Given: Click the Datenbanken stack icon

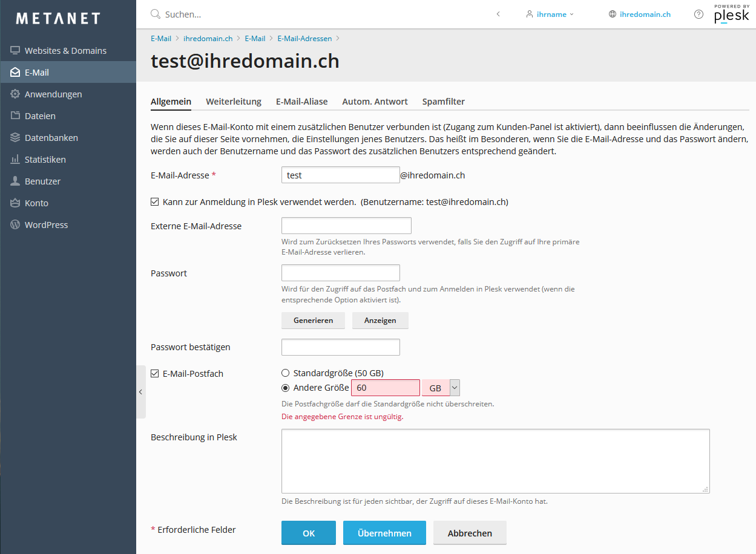Looking at the screenshot, I should click(15, 138).
